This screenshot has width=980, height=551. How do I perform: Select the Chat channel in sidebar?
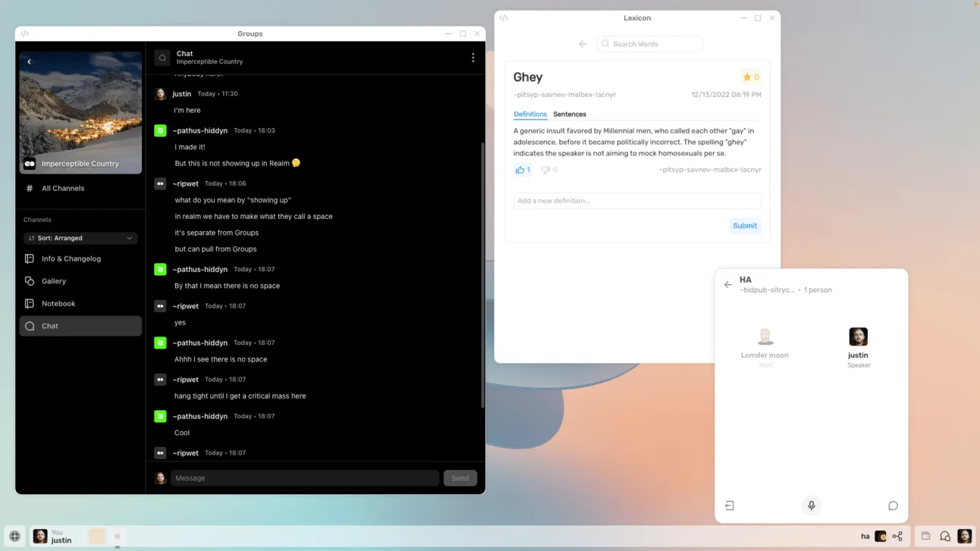(x=80, y=326)
